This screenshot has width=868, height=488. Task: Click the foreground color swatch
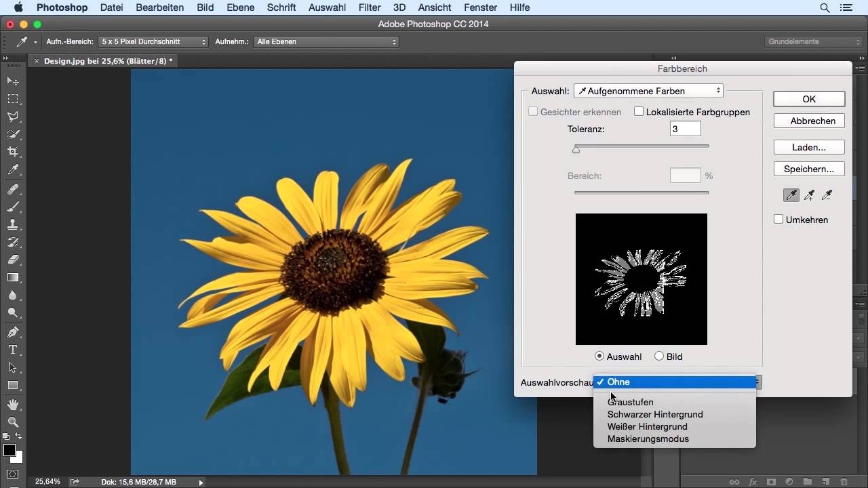[9, 451]
